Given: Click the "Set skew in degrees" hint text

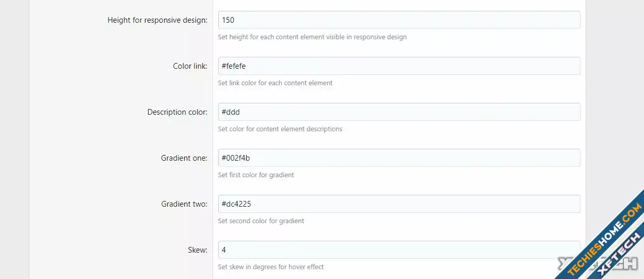Looking at the screenshot, I should coord(271,267).
